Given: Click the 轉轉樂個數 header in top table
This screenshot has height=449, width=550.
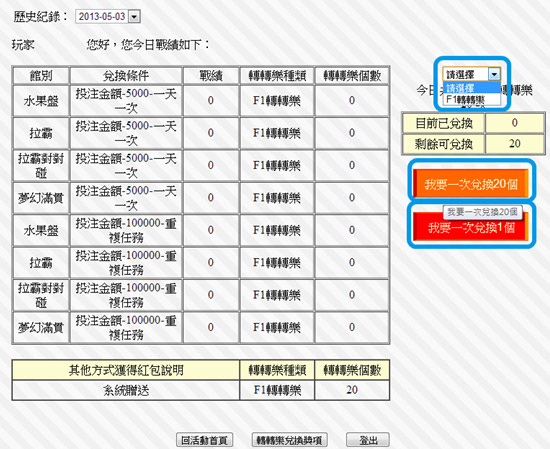Looking at the screenshot, I should 352,75.
